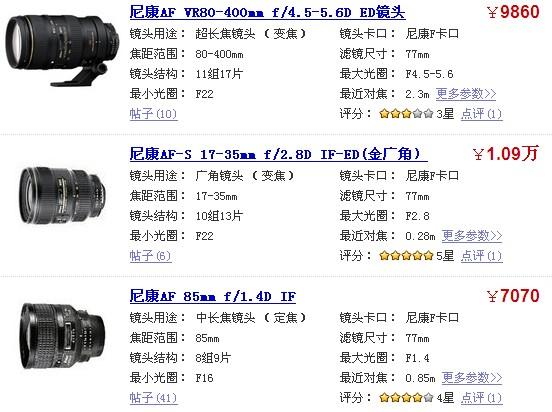Click 点评(1) next to the 5星 rating
The image size is (552, 412).
(482, 256)
